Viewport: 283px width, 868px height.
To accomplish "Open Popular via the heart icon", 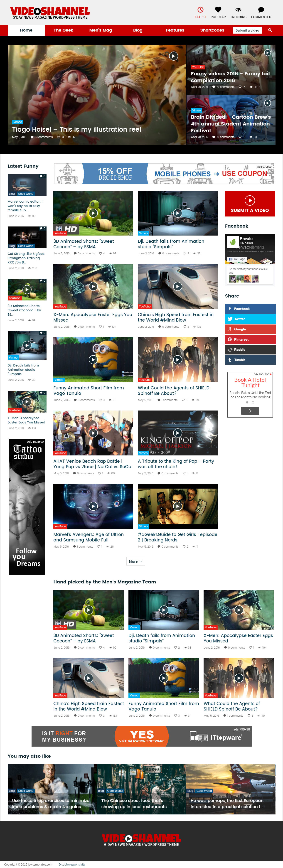I will [x=218, y=10].
